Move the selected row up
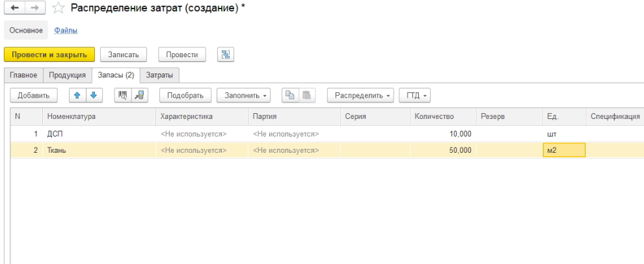Image resolution: width=644 pixels, height=264 pixels. click(x=77, y=95)
